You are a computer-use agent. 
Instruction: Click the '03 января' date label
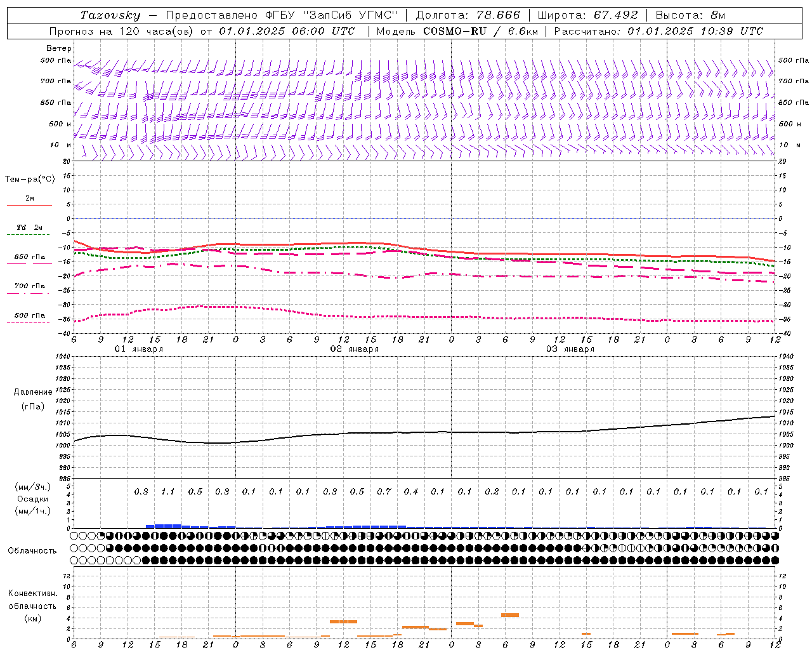(x=570, y=349)
